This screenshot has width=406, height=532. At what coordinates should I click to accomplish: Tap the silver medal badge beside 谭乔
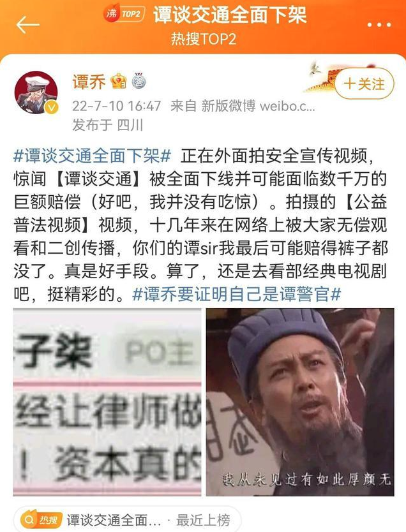(x=139, y=81)
